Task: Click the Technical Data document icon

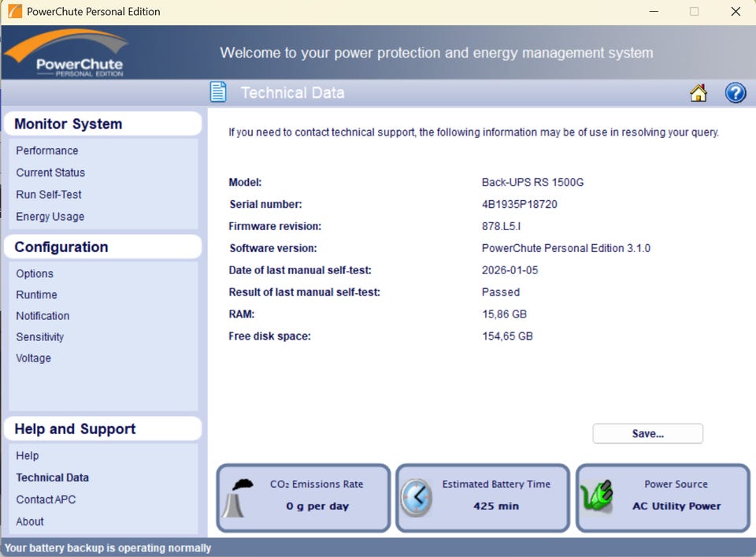Action: tap(218, 92)
